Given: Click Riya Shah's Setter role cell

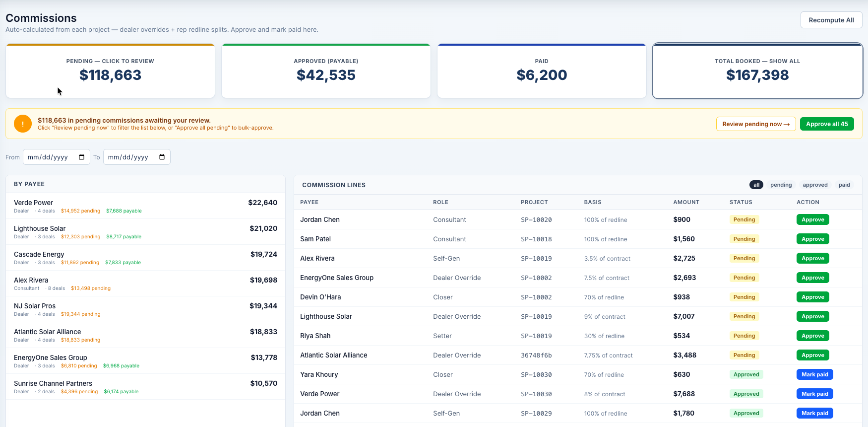Looking at the screenshot, I should point(442,336).
